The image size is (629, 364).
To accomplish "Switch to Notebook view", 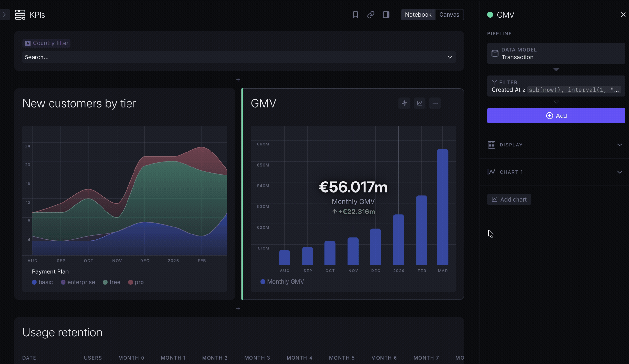I will [x=418, y=15].
